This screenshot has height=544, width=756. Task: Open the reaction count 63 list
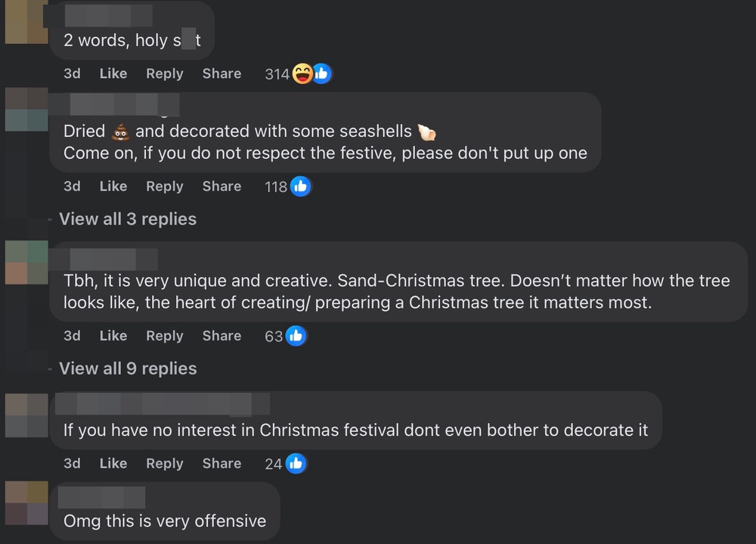point(273,336)
